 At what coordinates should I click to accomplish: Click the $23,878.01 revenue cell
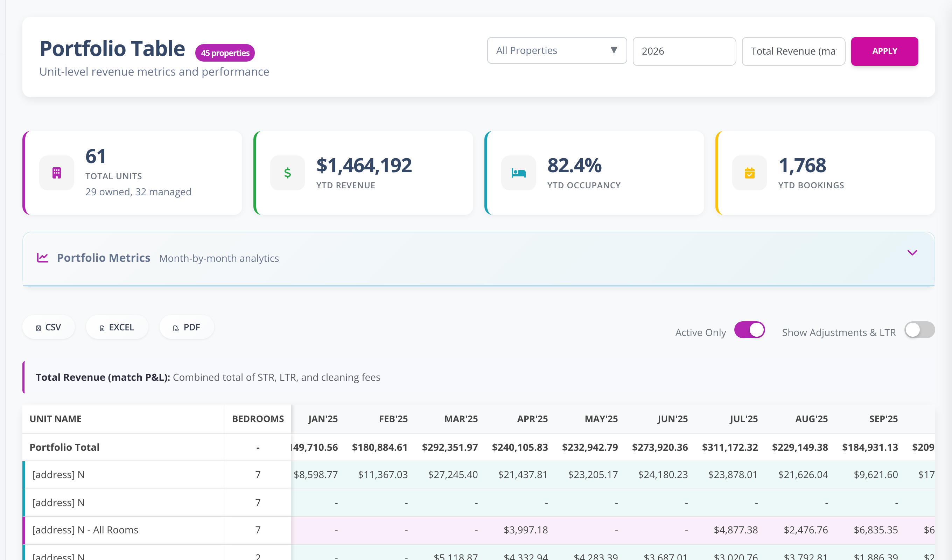pyautogui.click(x=733, y=475)
